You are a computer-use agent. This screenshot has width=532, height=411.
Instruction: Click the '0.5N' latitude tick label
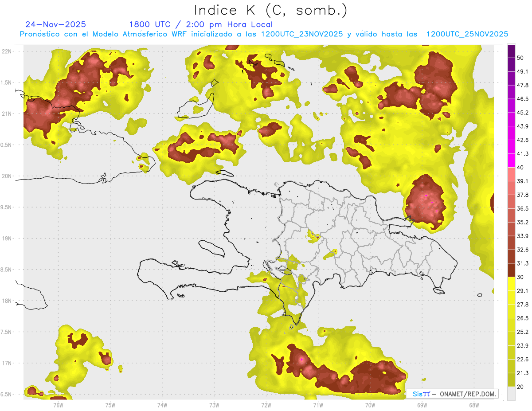7,145
